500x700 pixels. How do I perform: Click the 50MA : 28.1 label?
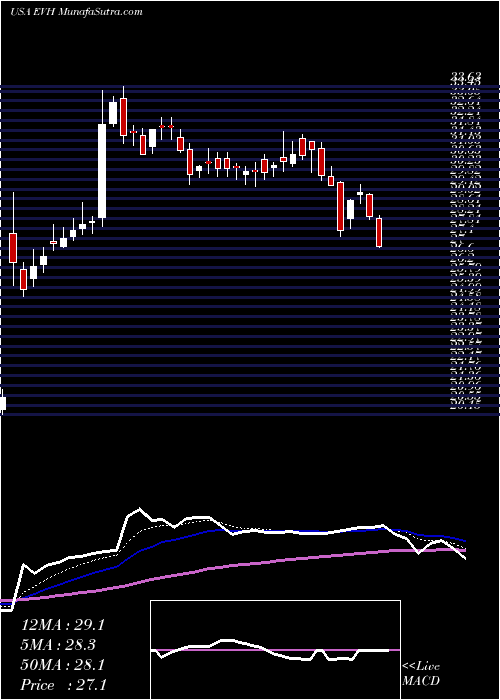coord(62,665)
